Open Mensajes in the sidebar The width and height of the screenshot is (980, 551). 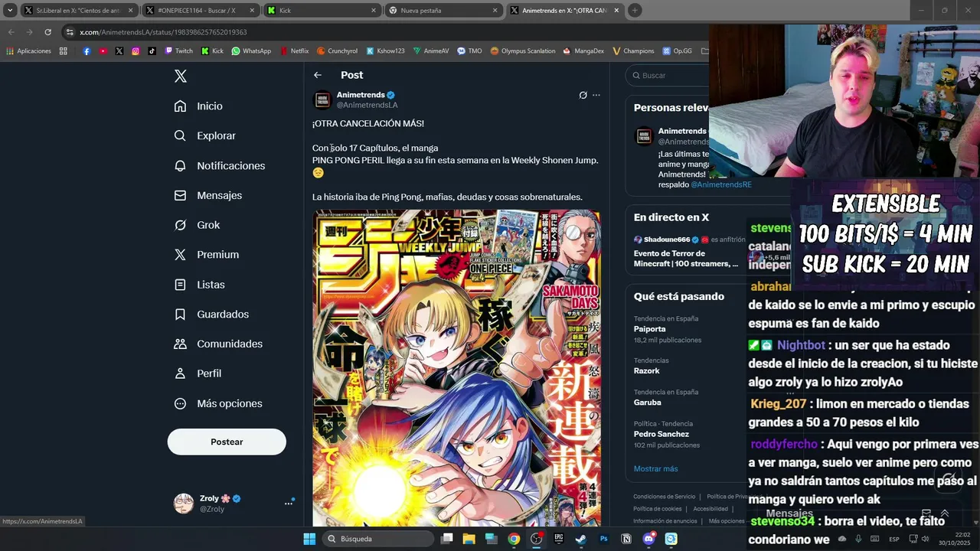click(207, 195)
